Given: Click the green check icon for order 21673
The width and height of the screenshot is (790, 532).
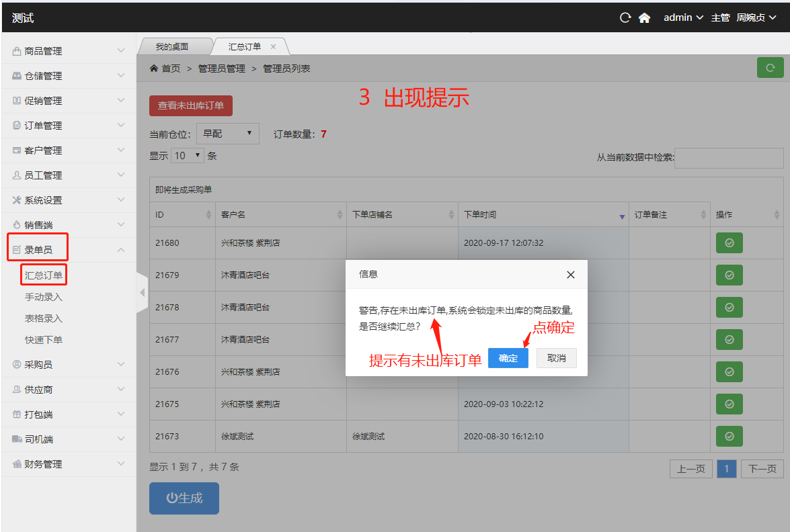Looking at the screenshot, I should click(x=729, y=437).
